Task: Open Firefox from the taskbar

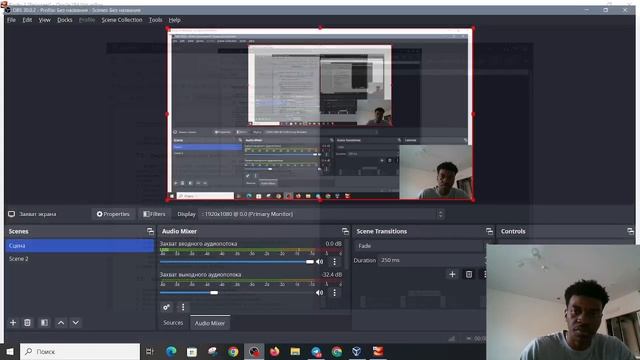Action: pyautogui.click(x=275, y=351)
